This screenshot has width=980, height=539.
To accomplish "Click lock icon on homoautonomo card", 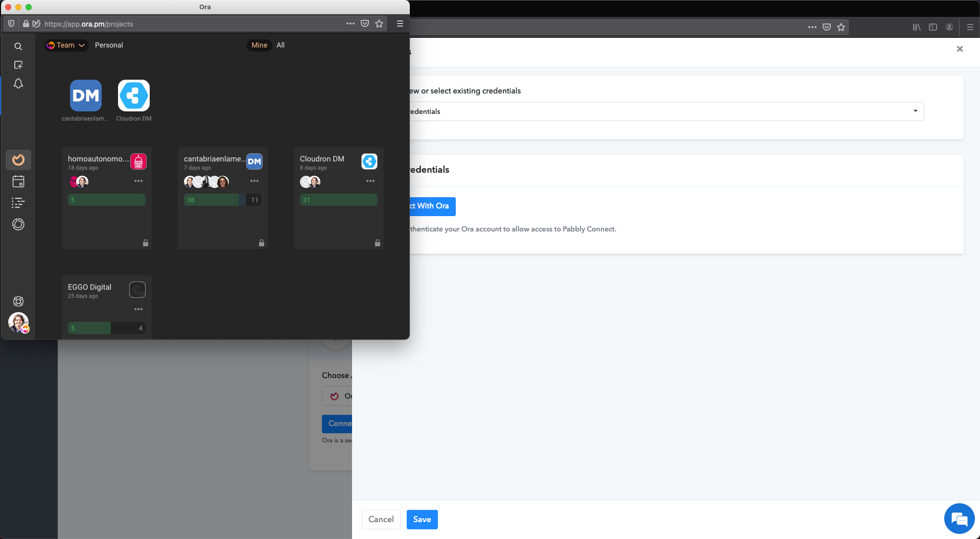I will [146, 243].
